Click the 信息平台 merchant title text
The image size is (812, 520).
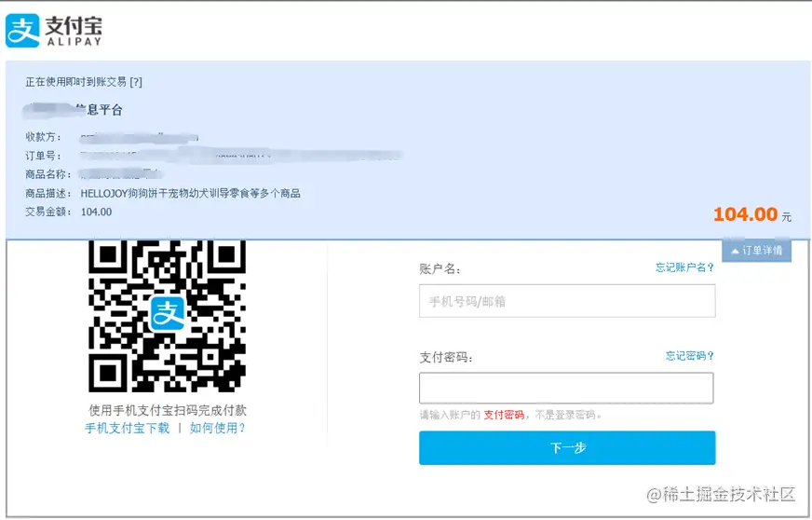click(100, 109)
